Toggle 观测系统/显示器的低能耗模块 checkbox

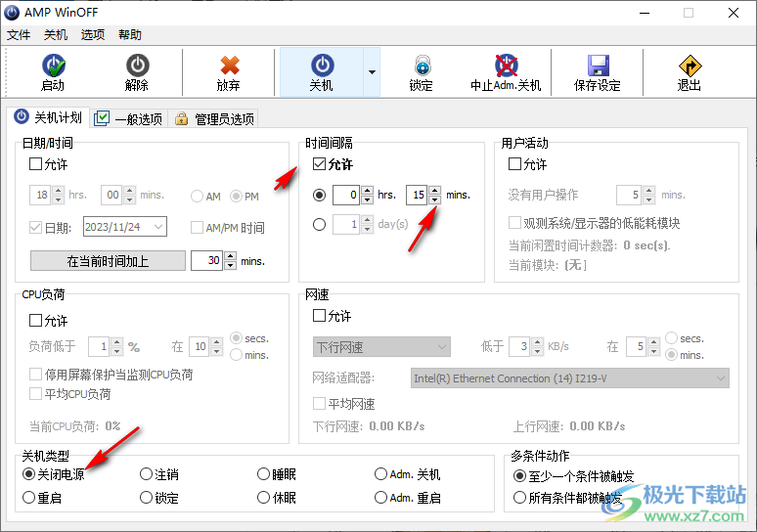[514, 223]
